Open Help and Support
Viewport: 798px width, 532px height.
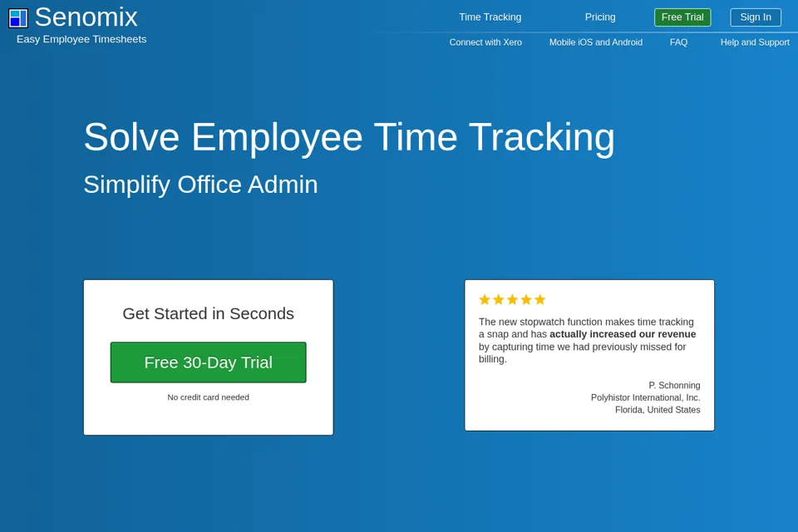755,42
